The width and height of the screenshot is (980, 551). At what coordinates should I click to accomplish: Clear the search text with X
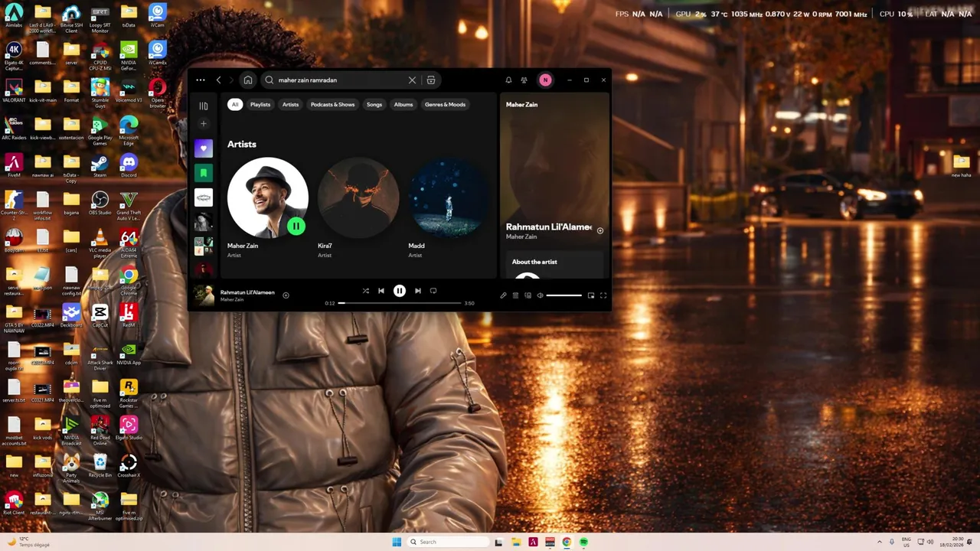[412, 80]
